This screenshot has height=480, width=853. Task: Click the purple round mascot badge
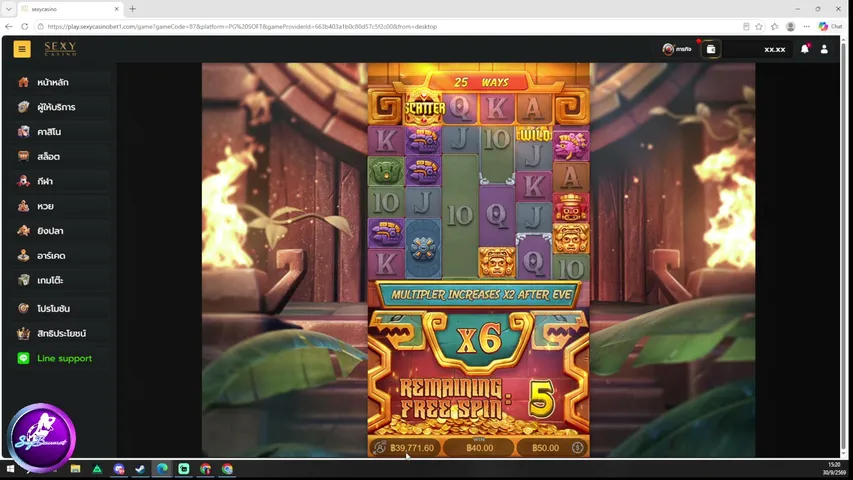pos(41,437)
